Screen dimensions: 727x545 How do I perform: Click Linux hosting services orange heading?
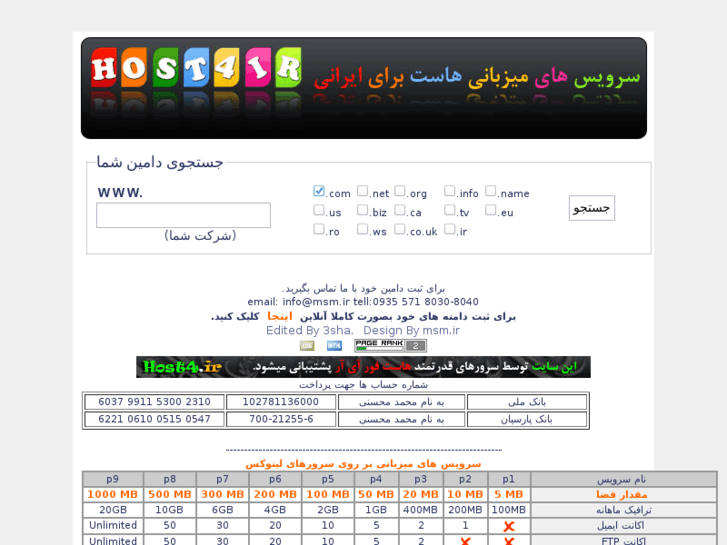pos(363,464)
